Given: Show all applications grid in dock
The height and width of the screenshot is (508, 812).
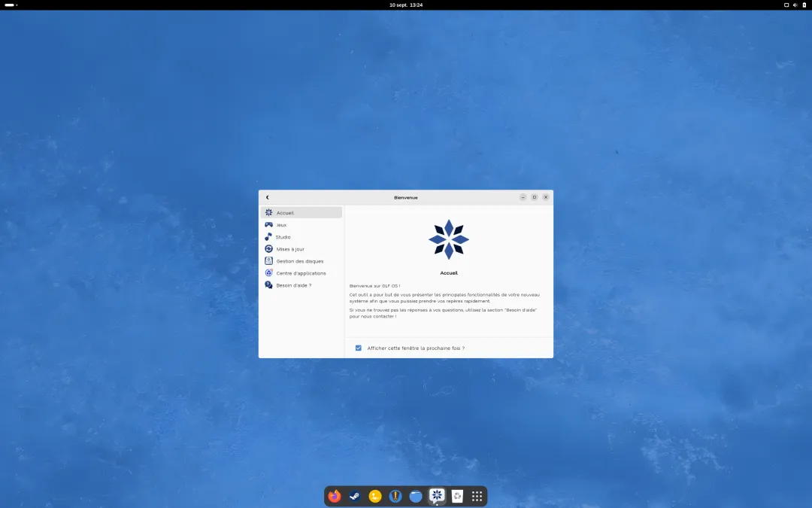Looking at the screenshot, I should tap(477, 496).
